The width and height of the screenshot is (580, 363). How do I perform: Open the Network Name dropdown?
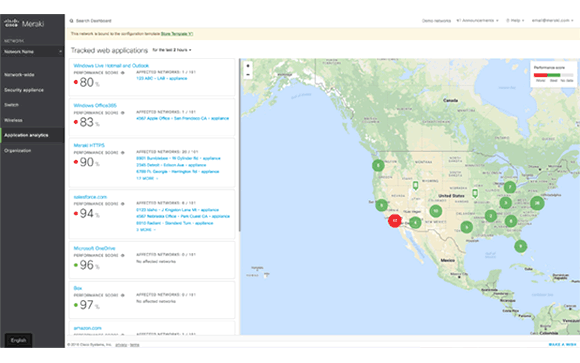pos(33,52)
